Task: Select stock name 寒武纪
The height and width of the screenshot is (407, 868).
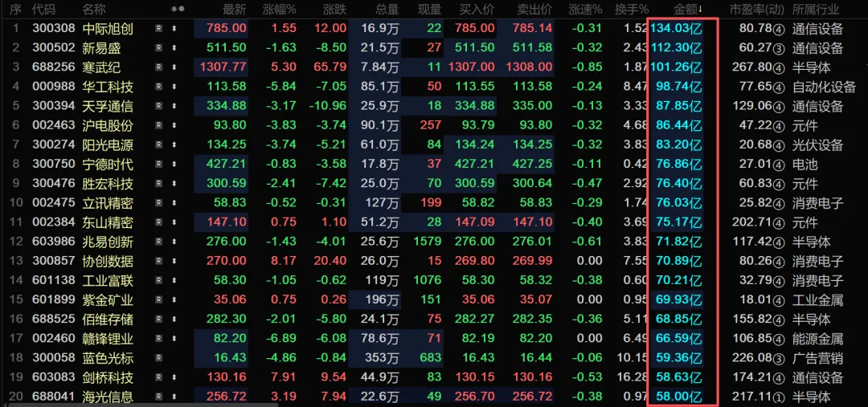Action: point(101,67)
